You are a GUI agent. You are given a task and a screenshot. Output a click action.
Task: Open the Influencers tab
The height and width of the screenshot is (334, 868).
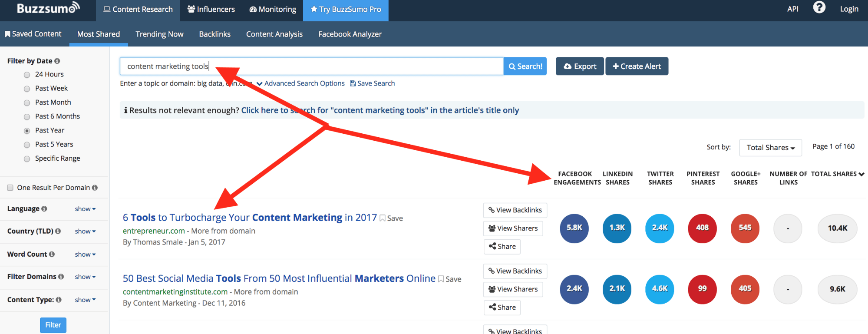(211, 10)
